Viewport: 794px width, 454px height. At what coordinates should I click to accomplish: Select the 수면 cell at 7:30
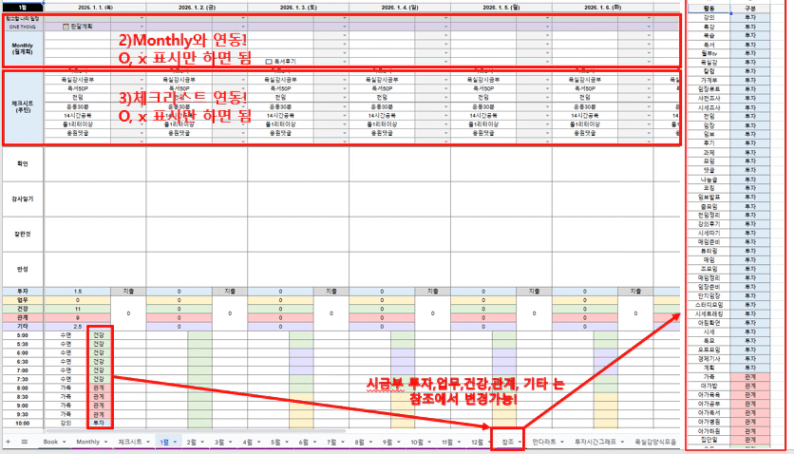pos(66,379)
